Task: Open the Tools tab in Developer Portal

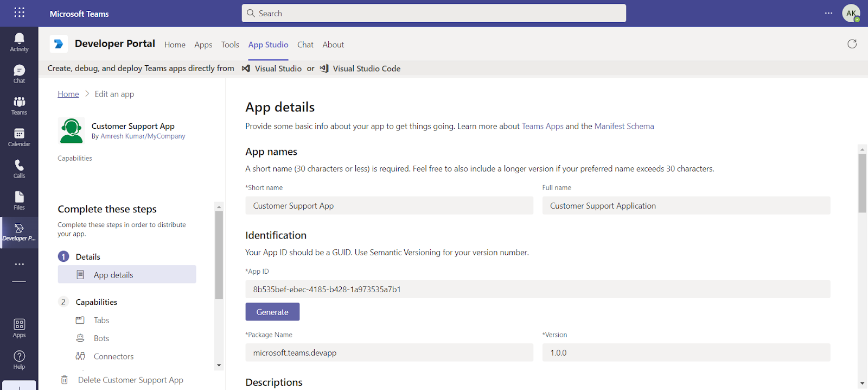Action: coord(230,45)
